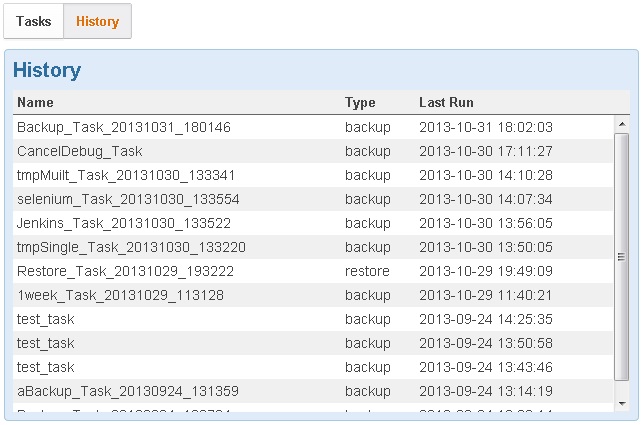Sort by Last Run column header

[x=446, y=102]
